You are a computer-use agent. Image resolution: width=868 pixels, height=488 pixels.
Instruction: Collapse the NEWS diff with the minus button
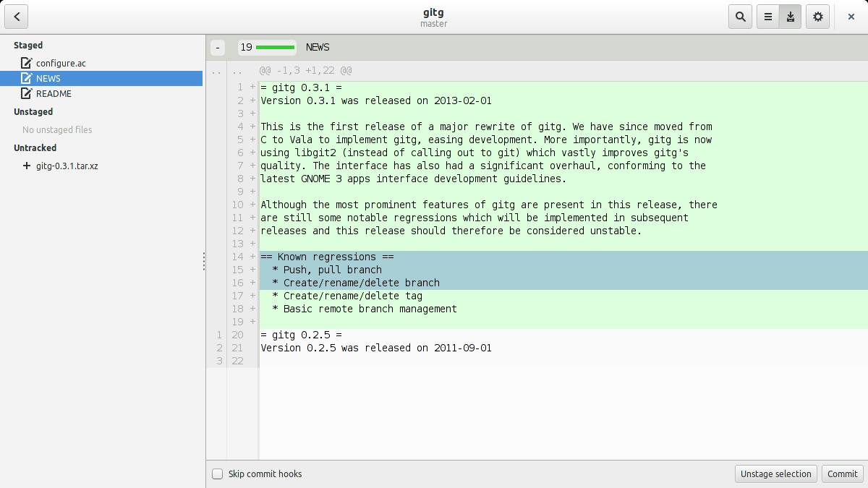point(218,47)
